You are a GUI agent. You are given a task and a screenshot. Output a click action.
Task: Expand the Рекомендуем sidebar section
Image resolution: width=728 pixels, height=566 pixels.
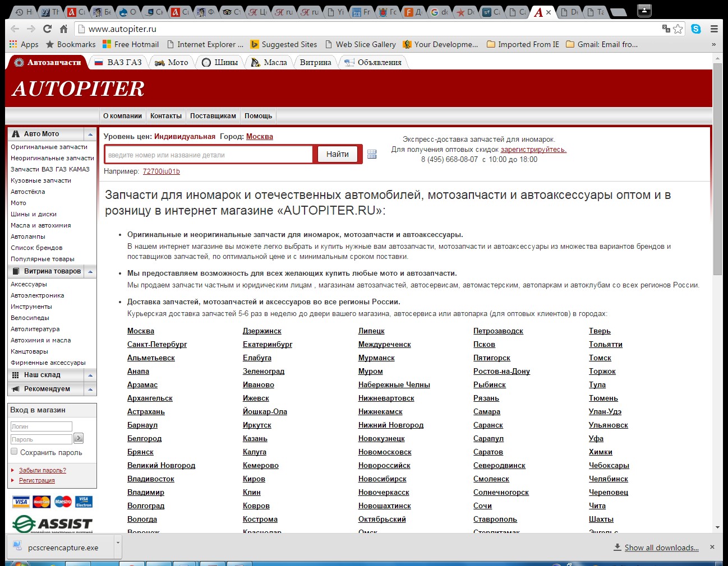90,389
